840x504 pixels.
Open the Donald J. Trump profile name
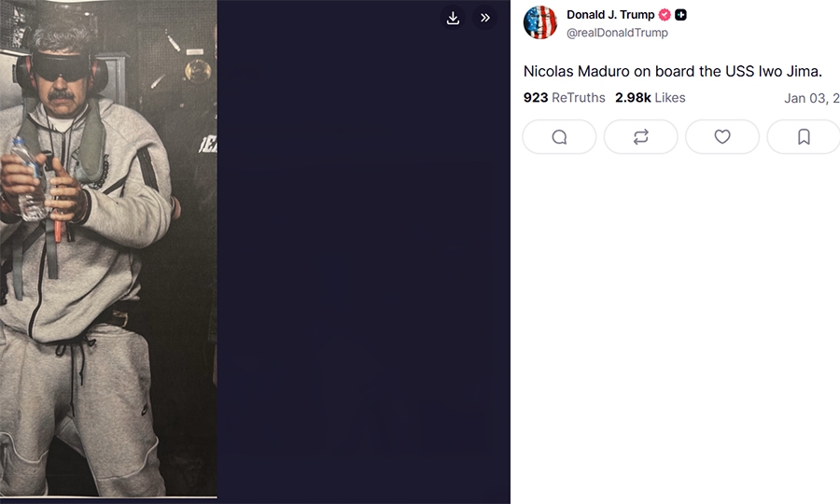pyautogui.click(x=610, y=15)
